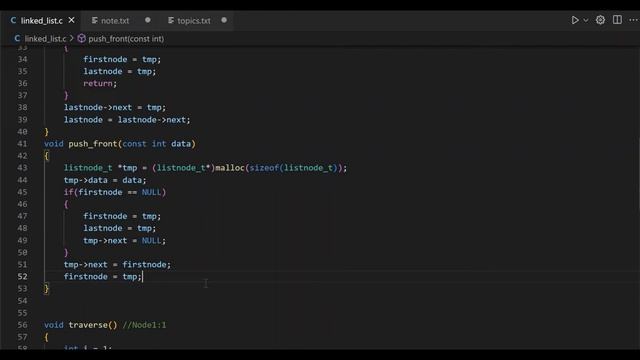Screen dimensions: 640x360
Task: Click the linked_list.c breadcrumb
Action: 45,39
